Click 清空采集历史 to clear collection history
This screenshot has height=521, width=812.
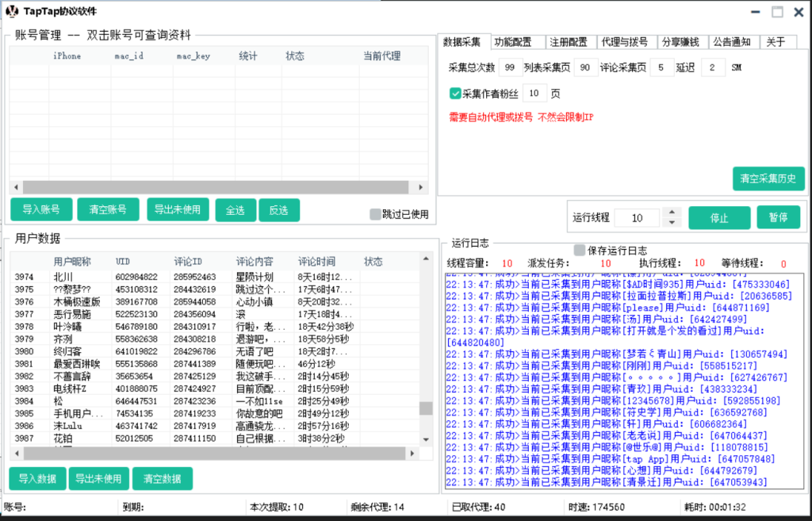tap(767, 178)
